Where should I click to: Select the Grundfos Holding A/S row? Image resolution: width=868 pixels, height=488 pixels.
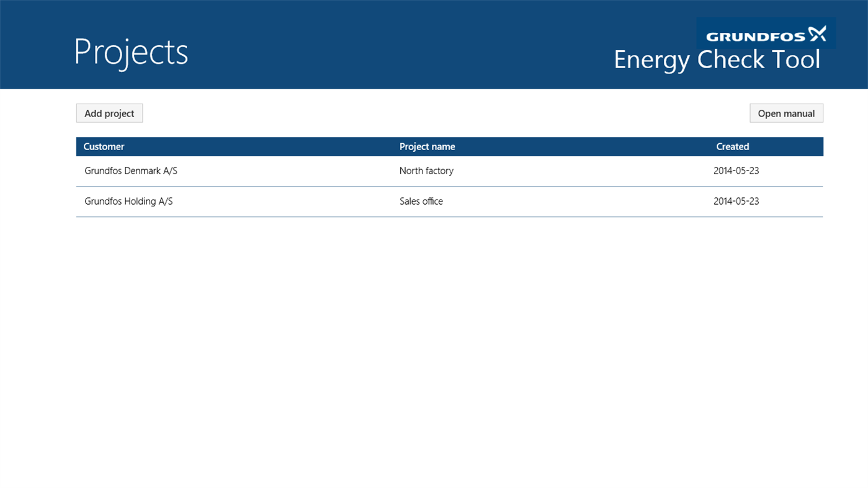[128, 201]
